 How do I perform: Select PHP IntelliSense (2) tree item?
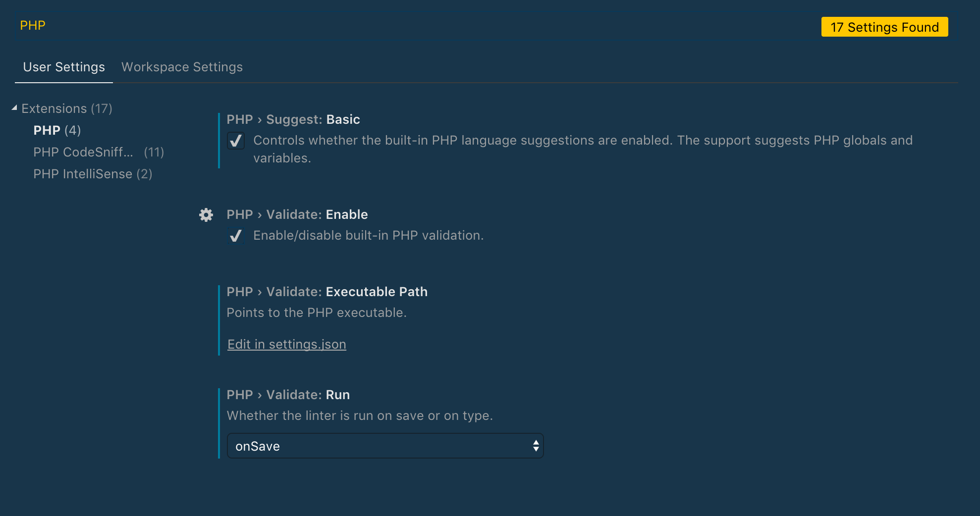[93, 174]
